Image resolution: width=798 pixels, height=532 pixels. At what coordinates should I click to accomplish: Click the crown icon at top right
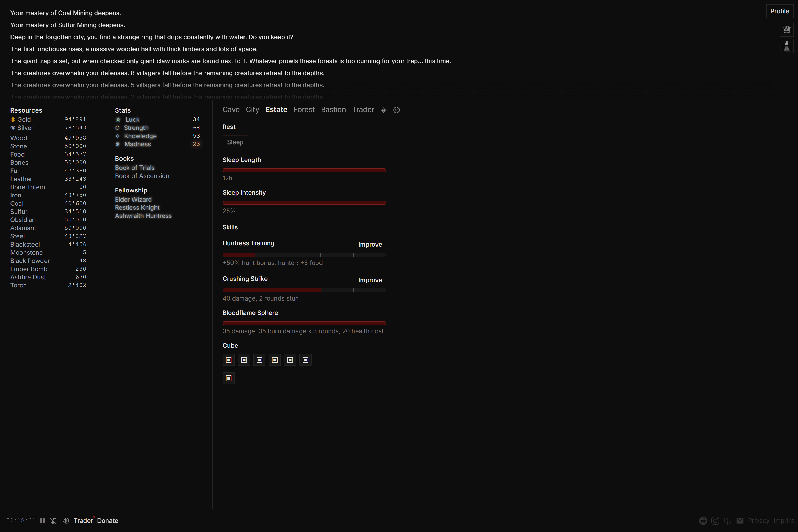(x=787, y=29)
